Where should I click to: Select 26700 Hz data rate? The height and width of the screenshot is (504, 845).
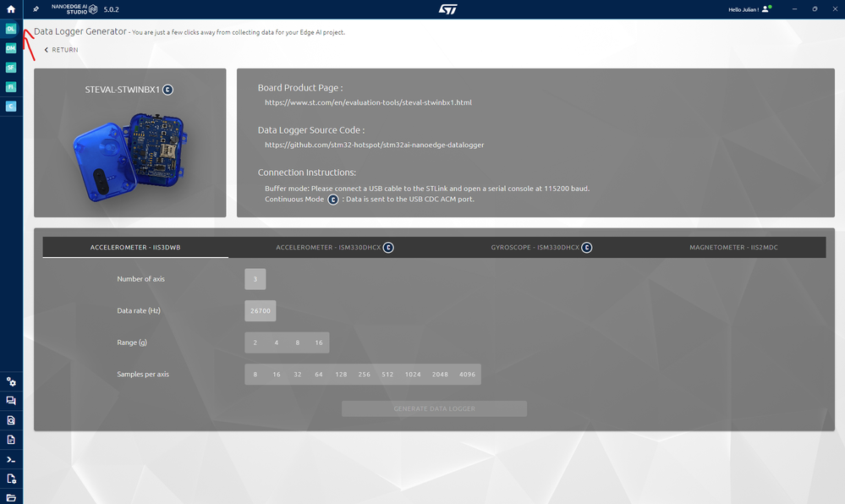[261, 311]
